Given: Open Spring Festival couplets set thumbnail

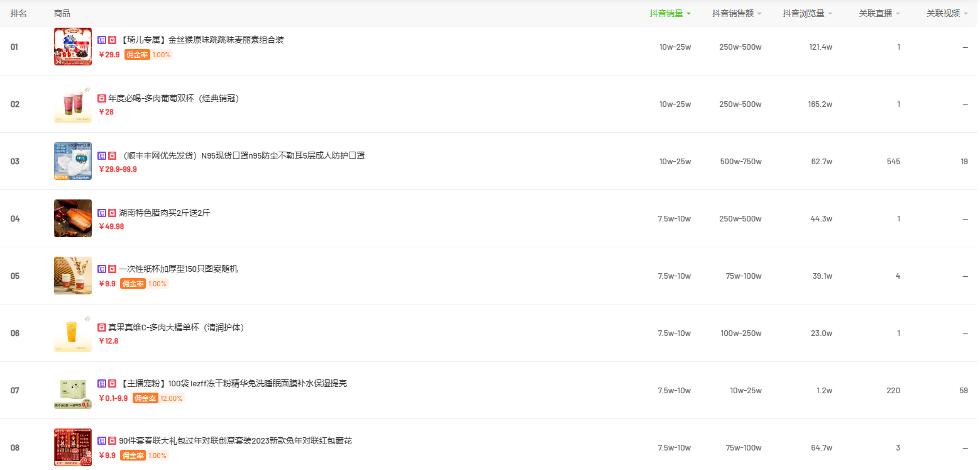Looking at the screenshot, I should pyautogui.click(x=73, y=447).
